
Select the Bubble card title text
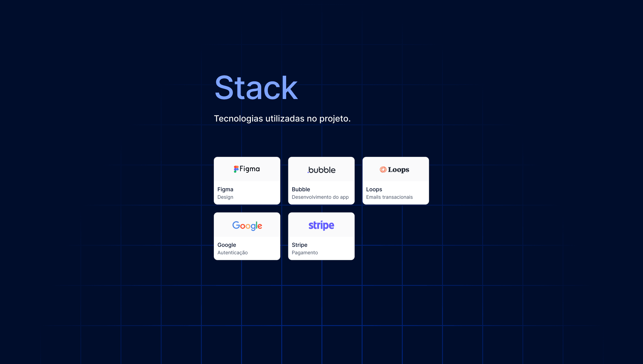[x=301, y=189]
